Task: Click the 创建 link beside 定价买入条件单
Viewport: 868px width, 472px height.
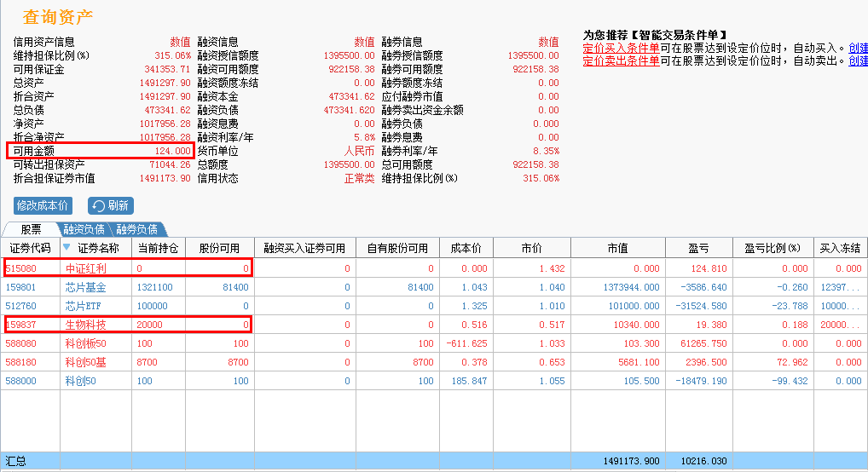Action: point(858,49)
